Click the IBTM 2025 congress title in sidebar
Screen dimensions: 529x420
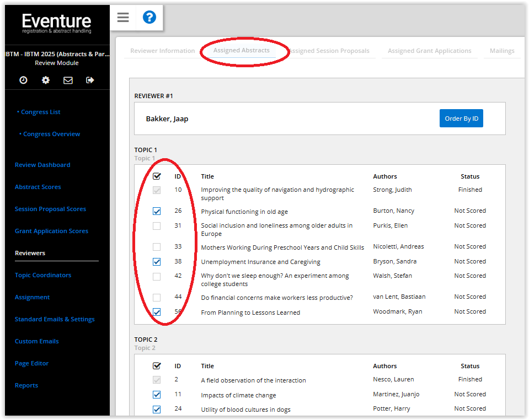[57, 54]
